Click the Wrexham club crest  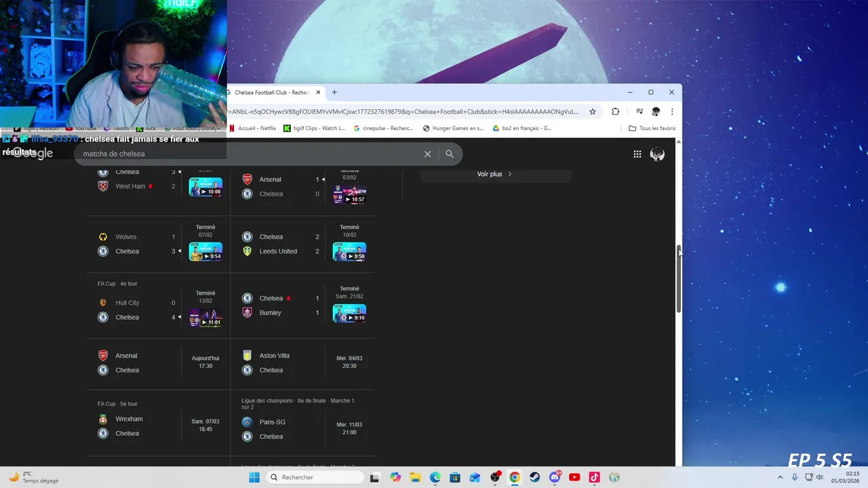click(x=103, y=419)
